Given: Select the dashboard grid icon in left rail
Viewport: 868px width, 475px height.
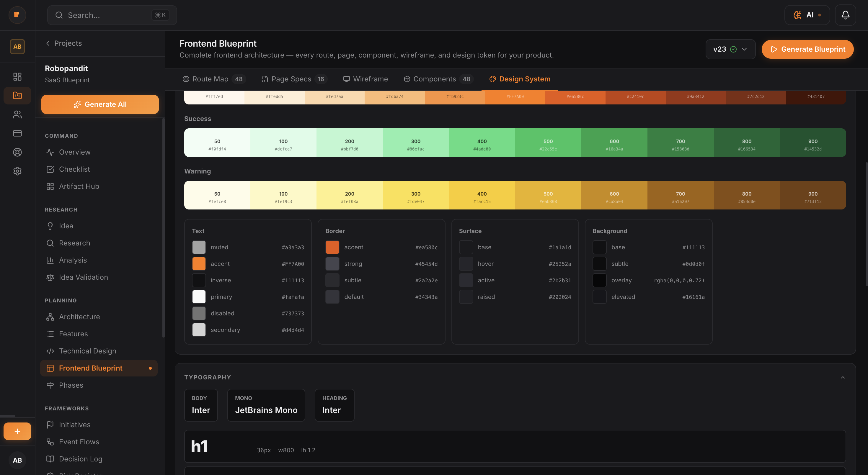Looking at the screenshot, I should click(17, 76).
